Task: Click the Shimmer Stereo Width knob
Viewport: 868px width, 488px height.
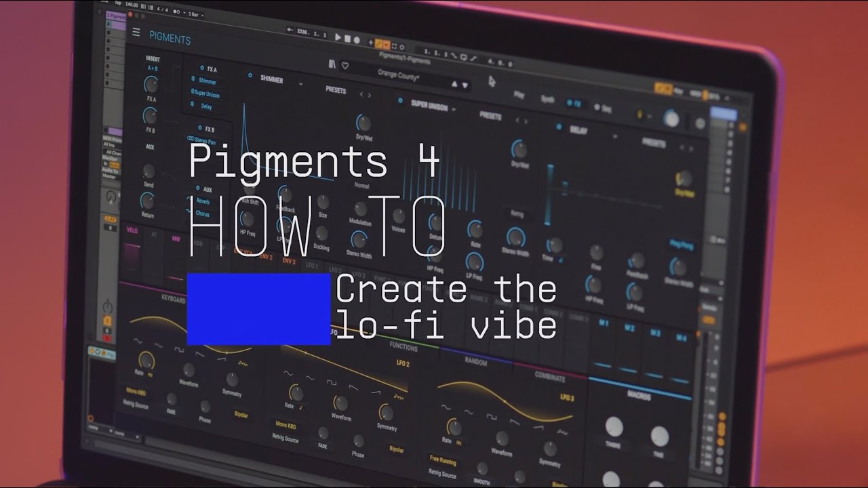Action: tap(358, 239)
